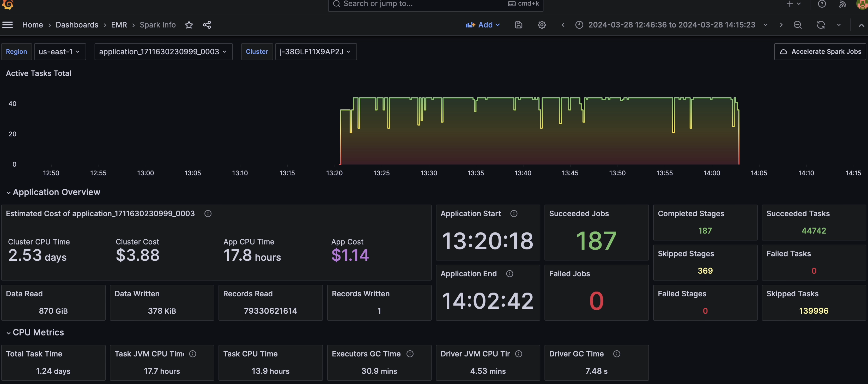This screenshot has width=868, height=384.
Task: Open the application_1711630230999_0003 selector
Action: click(163, 52)
